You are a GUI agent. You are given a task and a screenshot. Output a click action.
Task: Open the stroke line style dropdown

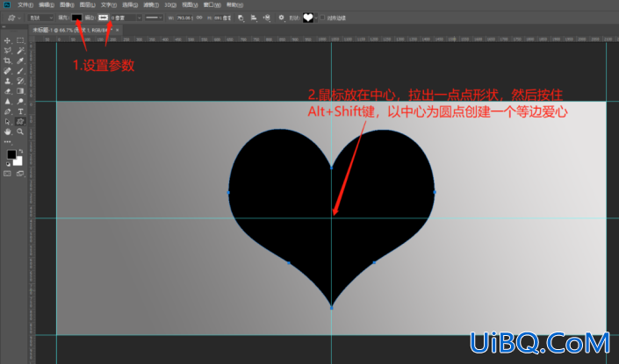click(154, 18)
